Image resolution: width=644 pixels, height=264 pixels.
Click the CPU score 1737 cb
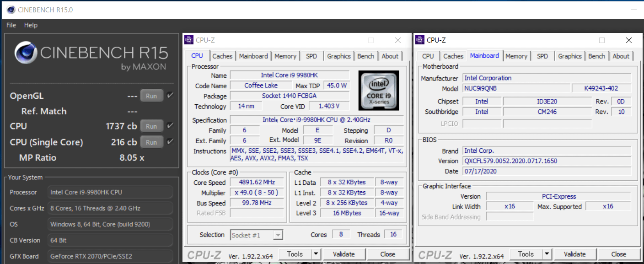121,126
